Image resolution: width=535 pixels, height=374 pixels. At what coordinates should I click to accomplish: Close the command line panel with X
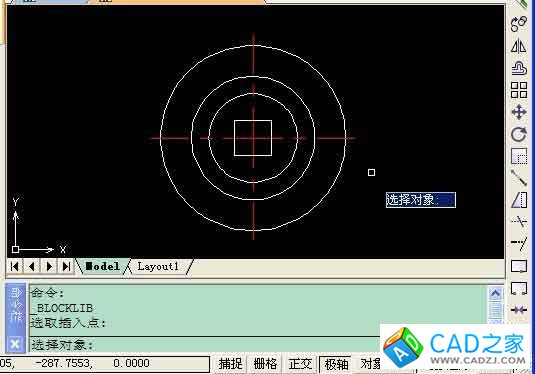click(15, 344)
